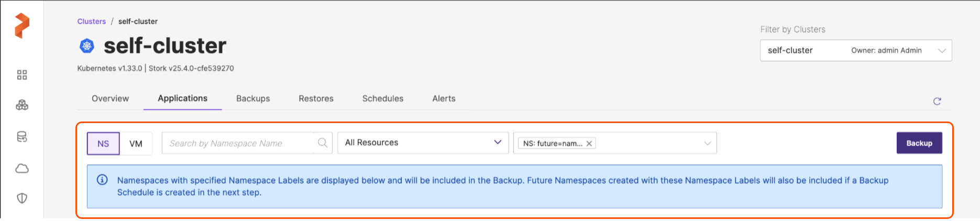Click the Search by Namespace Name field
The width and height of the screenshot is (980, 221).
click(238, 143)
